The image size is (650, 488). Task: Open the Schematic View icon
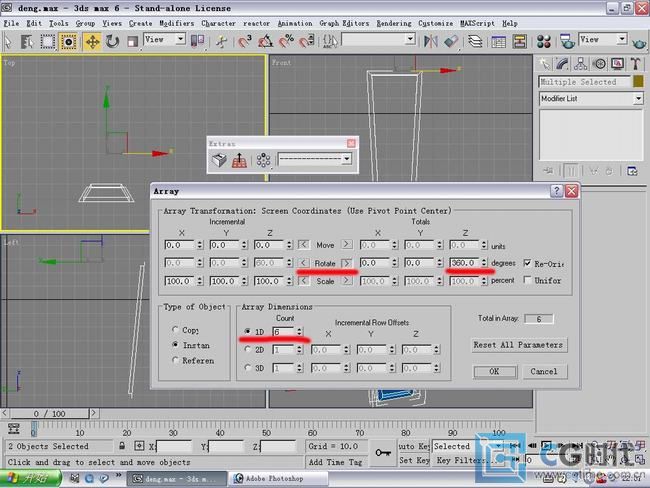519,41
